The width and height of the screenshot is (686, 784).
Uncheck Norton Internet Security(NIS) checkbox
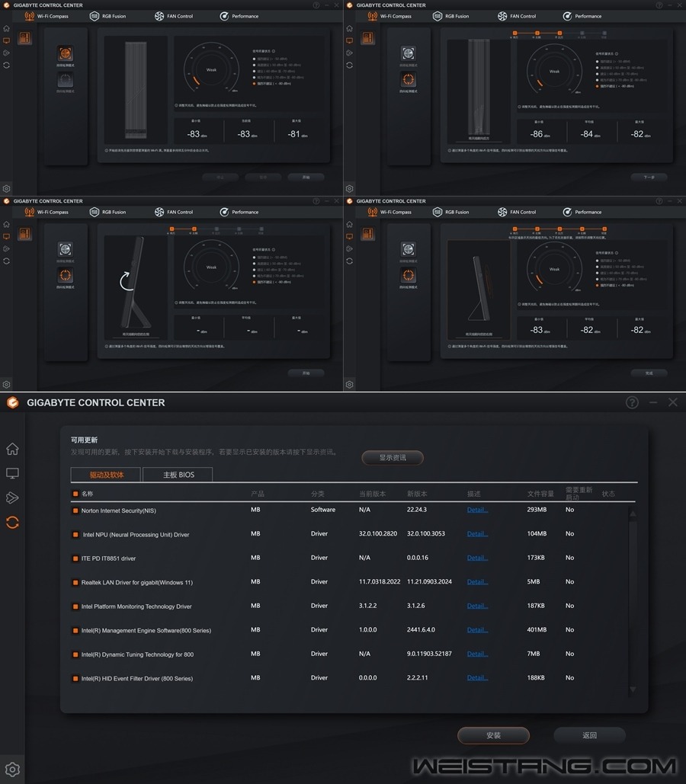tap(75, 510)
